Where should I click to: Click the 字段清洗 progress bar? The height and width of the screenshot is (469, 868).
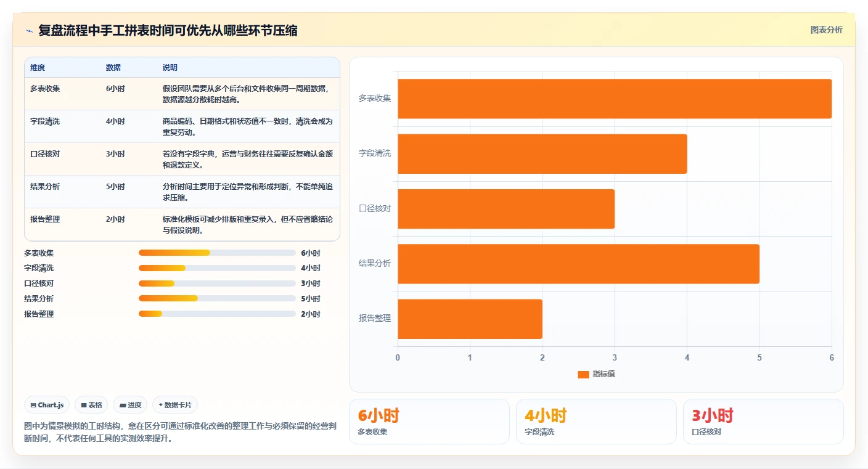coord(217,268)
